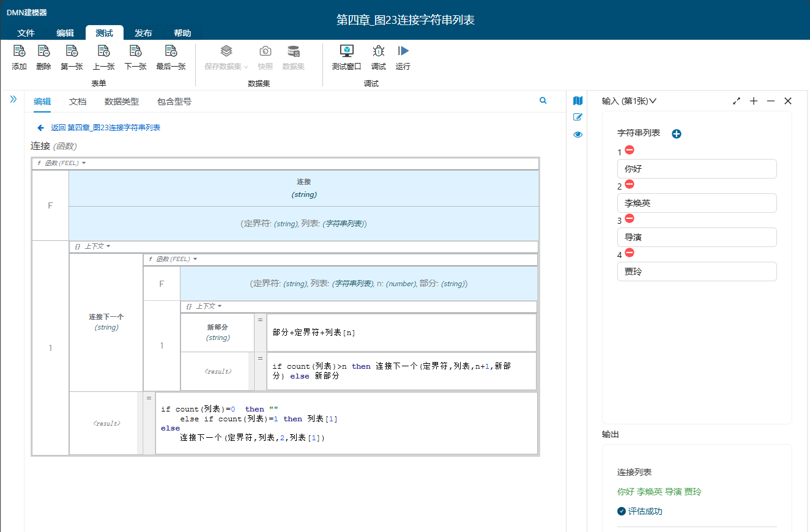
Task: Go to 最后一张 form
Action: (171, 51)
